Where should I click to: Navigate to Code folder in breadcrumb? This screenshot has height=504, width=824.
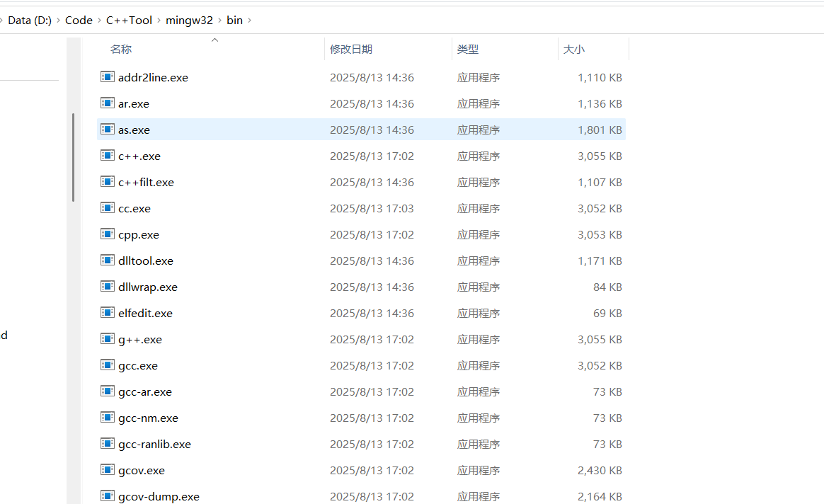coord(79,21)
